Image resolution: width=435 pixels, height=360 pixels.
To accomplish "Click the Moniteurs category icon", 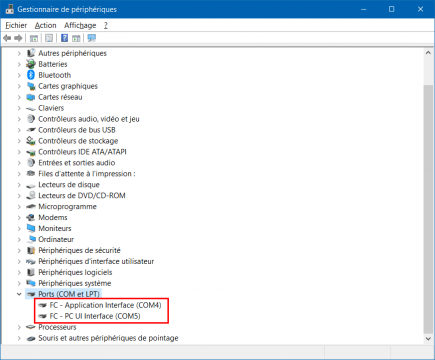I will click(31, 228).
